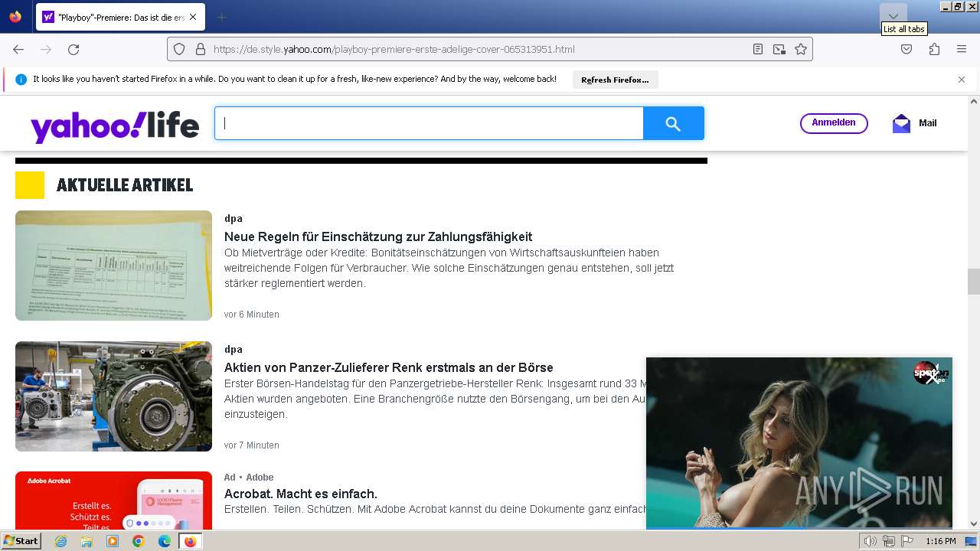Open the tracking protection shield icon
The image size is (980, 551).
tap(179, 49)
